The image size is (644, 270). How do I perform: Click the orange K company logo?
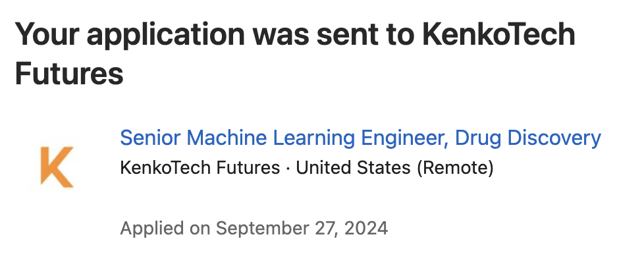[x=57, y=167]
